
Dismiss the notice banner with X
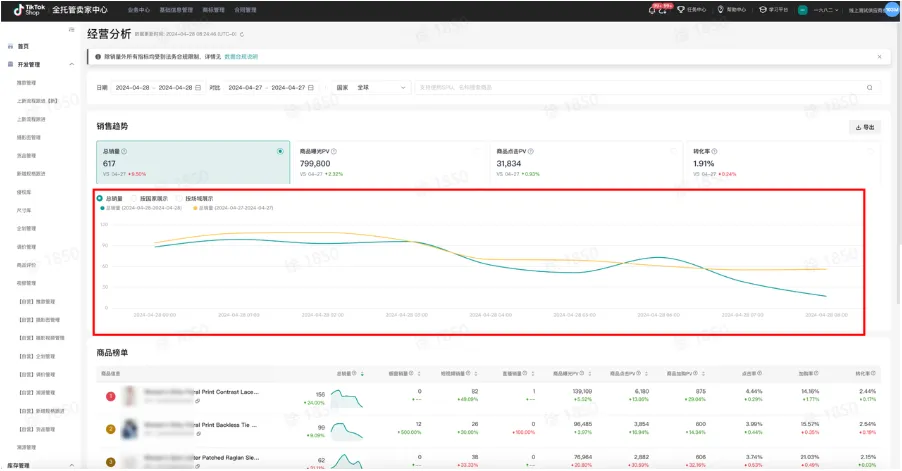[x=880, y=57]
